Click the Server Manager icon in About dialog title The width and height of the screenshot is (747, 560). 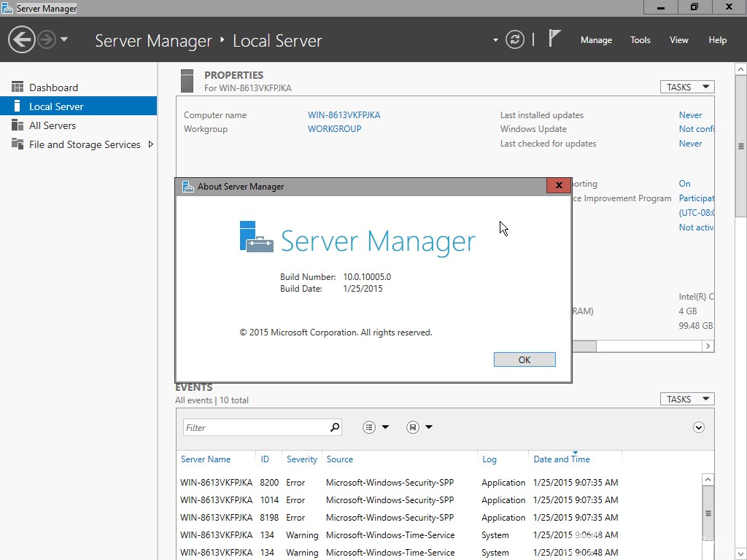click(x=187, y=186)
